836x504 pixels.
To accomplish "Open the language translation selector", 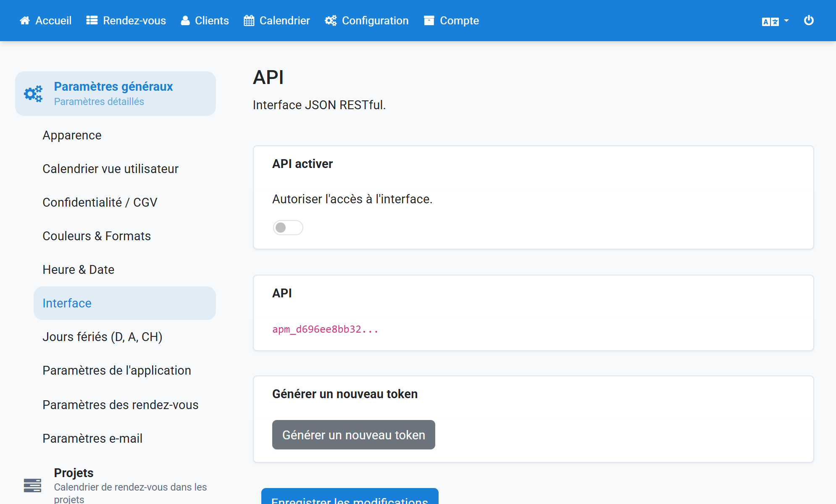I will (775, 21).
